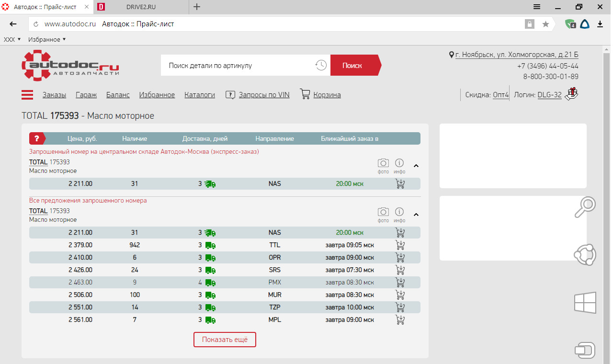Open Запросы по VIN
613x364 pixels.
click(x=257, y=95)
